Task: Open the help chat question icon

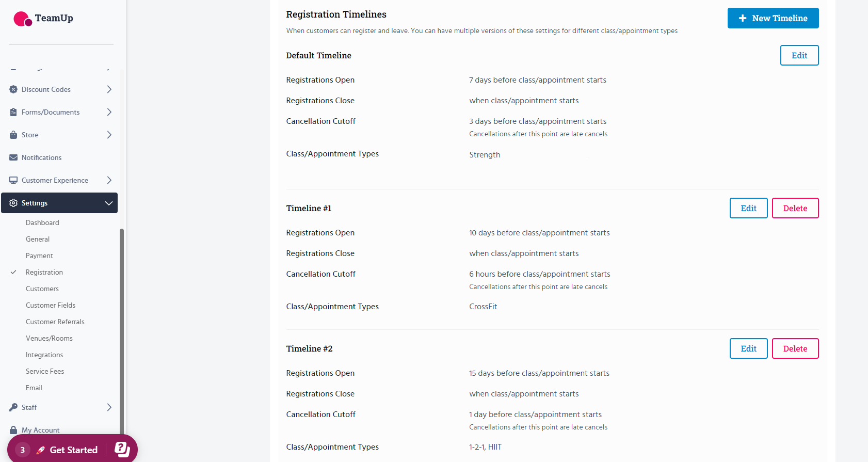Action: (122, 449)
